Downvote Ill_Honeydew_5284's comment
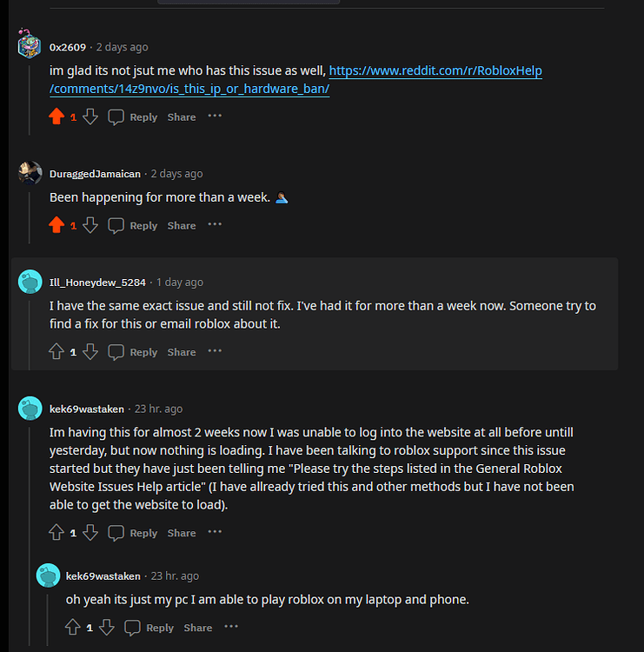Image resolution: width=644 pixels, height=652 pixels. click(90, 352)
